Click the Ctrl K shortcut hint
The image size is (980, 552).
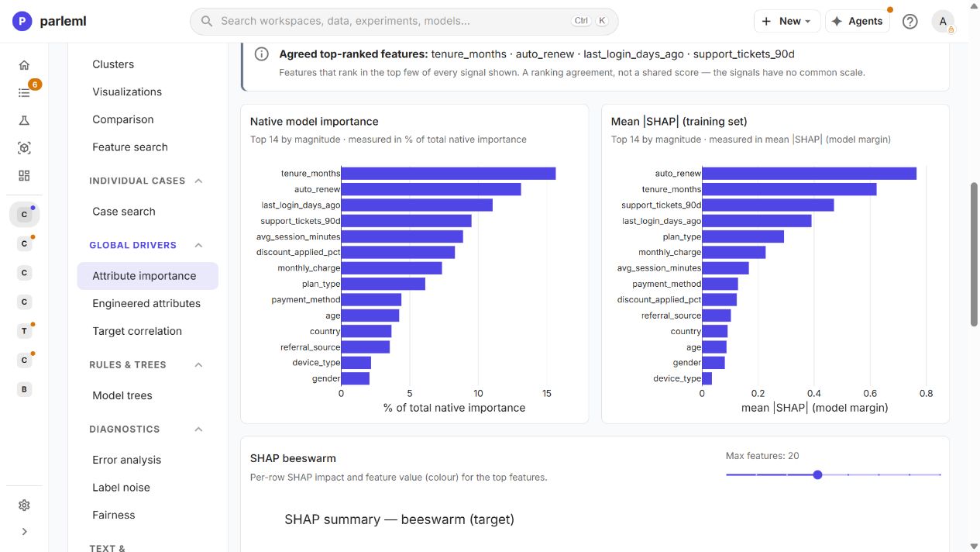[x=590, y=21]
